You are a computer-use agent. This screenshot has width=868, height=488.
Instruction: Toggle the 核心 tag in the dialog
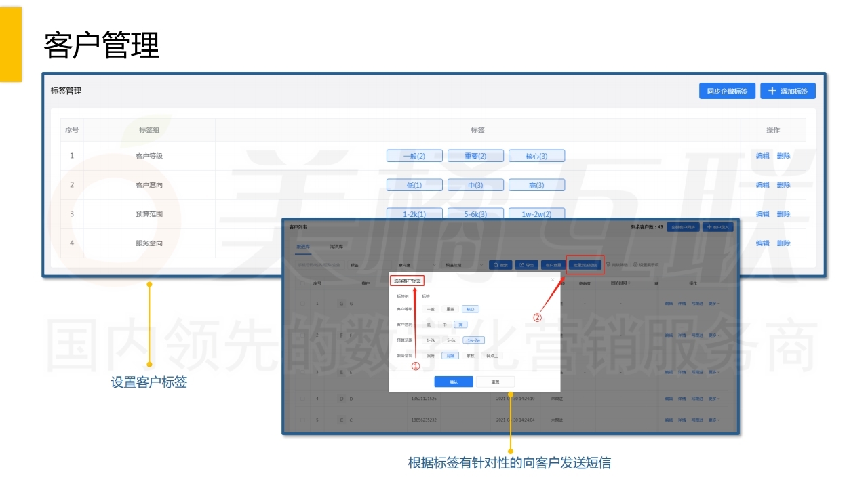click(470, 309)
